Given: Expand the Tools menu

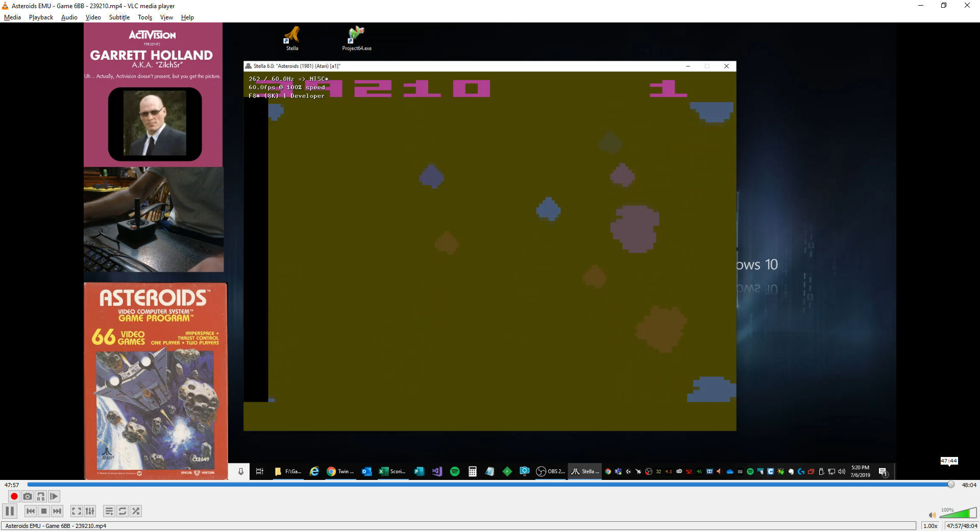Looking at the screenshot, I should point(145,17).
